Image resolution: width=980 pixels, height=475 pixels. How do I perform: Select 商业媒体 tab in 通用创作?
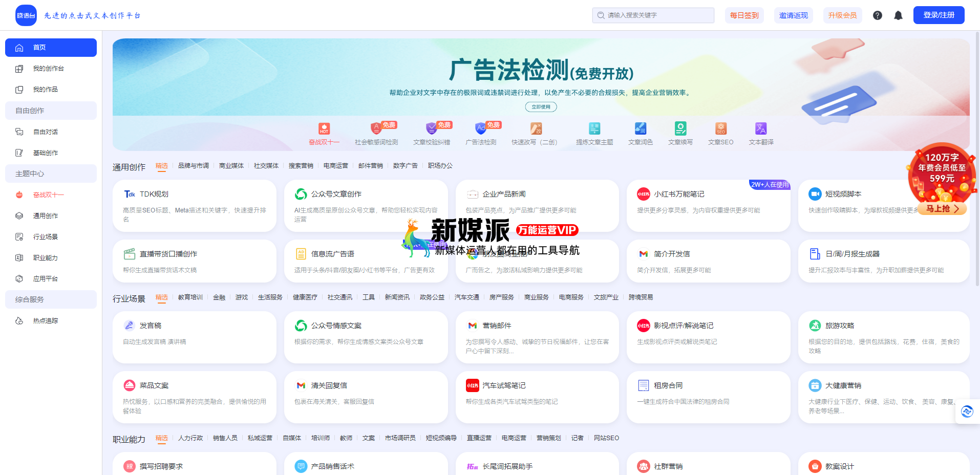click(231, 166)
